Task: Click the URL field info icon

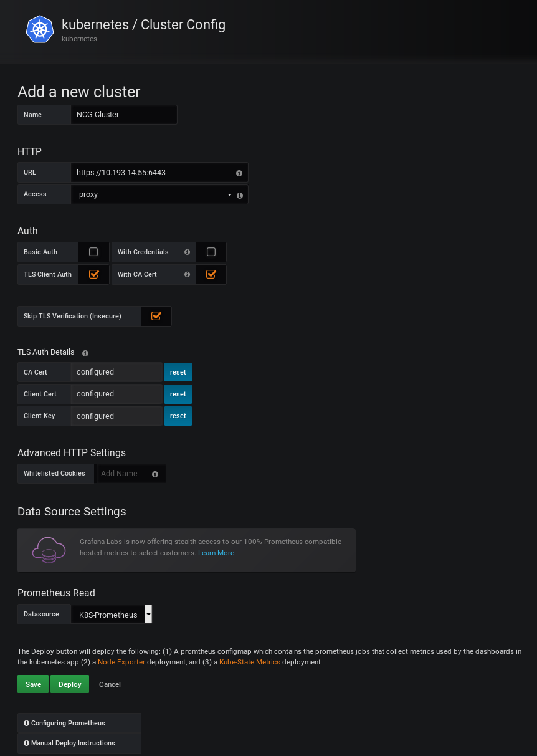Action: coord(239,173)
